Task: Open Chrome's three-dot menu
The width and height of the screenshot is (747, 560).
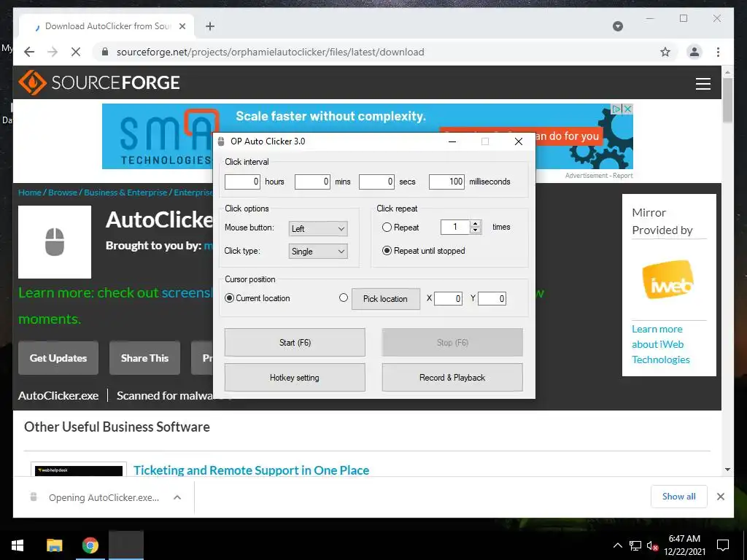Action: [x=718, y=52]
